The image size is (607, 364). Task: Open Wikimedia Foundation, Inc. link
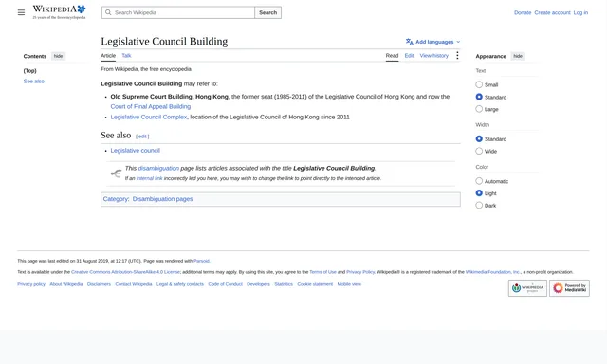pos(493,272)
